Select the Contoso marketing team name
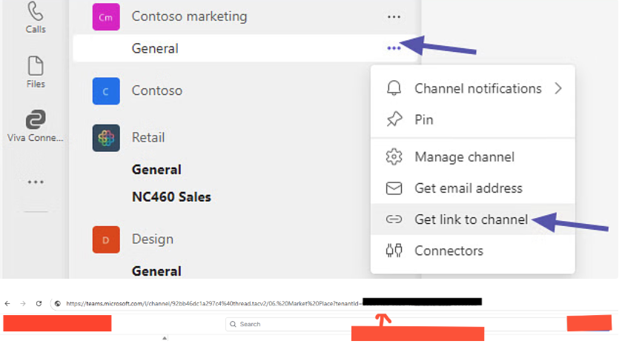Screen dimensions: 622x364 pyautogui.click(x=189, y=16)
